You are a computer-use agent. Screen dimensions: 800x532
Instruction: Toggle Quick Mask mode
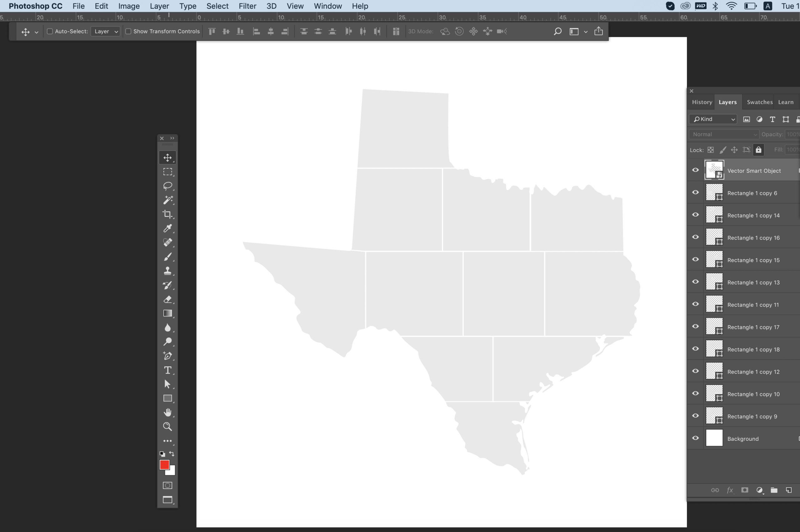point(167,485)
